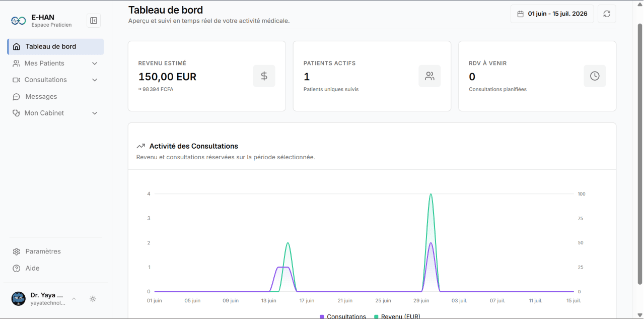Open Aide in the sidebar
This screenshot has width=644, height=319.
[x=56, y=269]
